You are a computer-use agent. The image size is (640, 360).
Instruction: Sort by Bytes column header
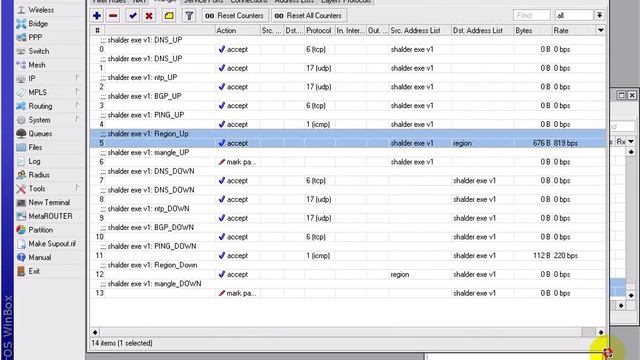coord(533,30)
